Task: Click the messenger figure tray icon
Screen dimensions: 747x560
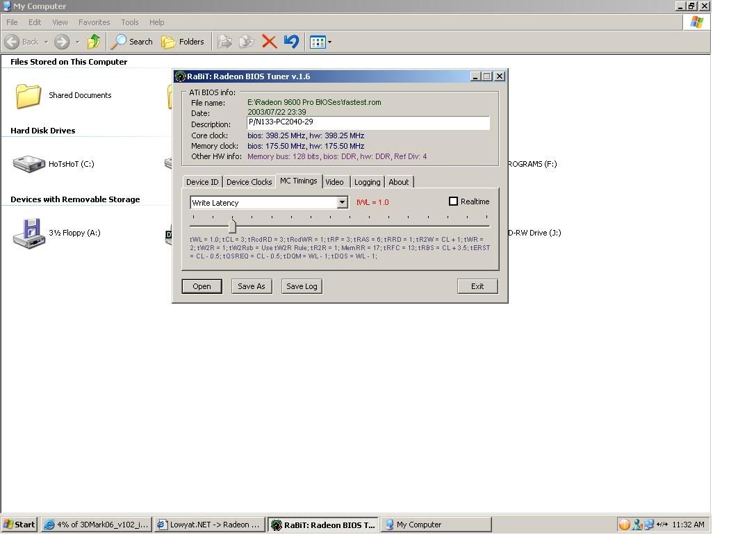Action: [x=637, y=525]
